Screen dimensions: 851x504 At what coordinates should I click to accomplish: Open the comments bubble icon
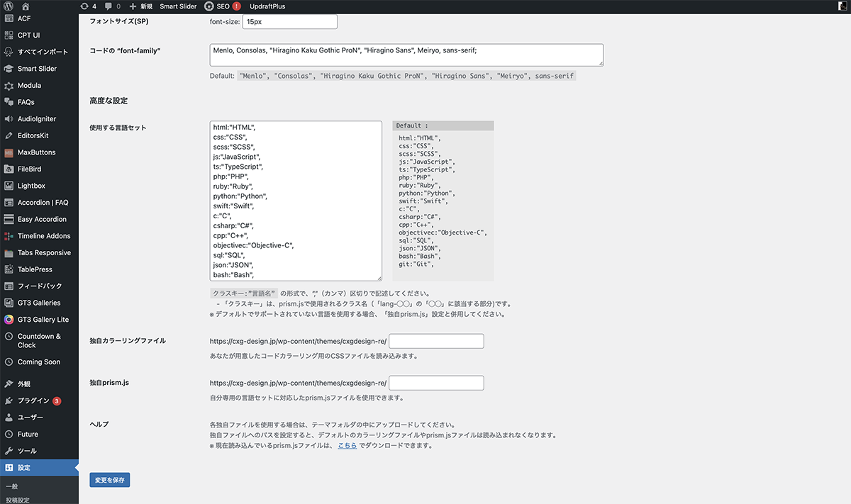[112, 6]
